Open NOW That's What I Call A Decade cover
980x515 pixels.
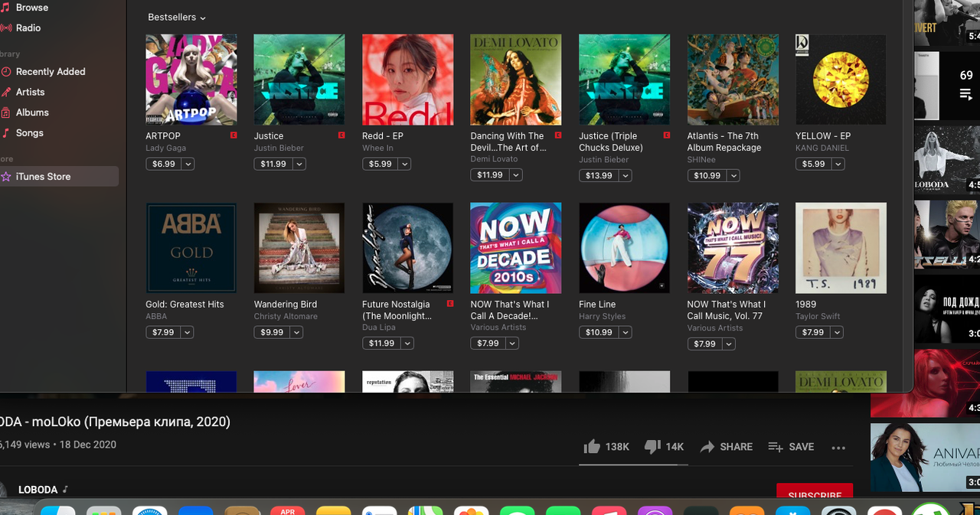click(516, 248)
